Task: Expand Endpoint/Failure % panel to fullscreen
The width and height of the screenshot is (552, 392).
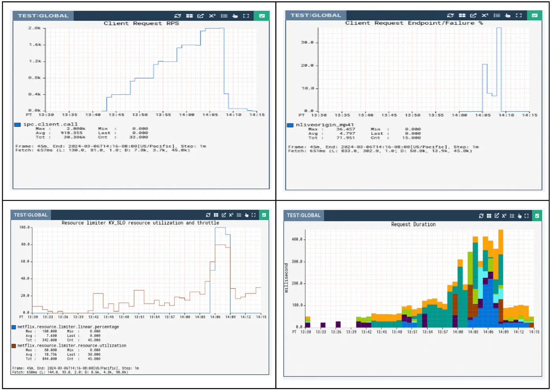Action: 519,15
